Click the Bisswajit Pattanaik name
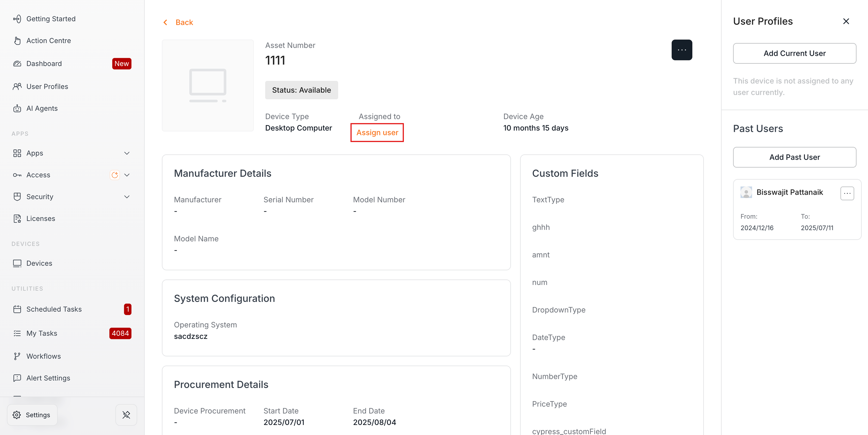The height and width of the screenshot is (435, 868). coord(789,192)
